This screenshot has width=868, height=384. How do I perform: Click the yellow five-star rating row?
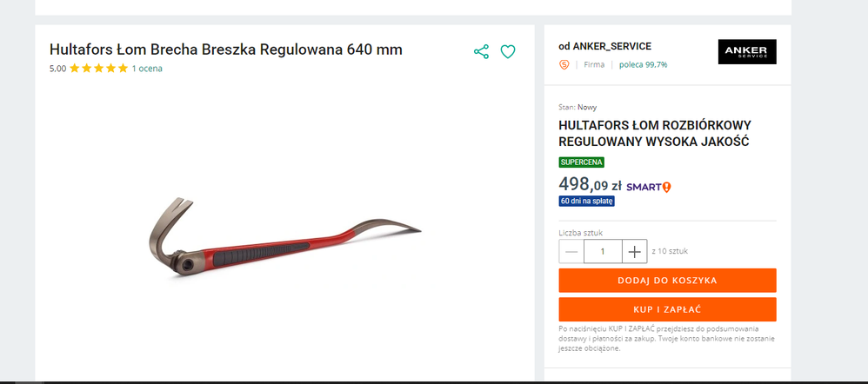[98, 69]
